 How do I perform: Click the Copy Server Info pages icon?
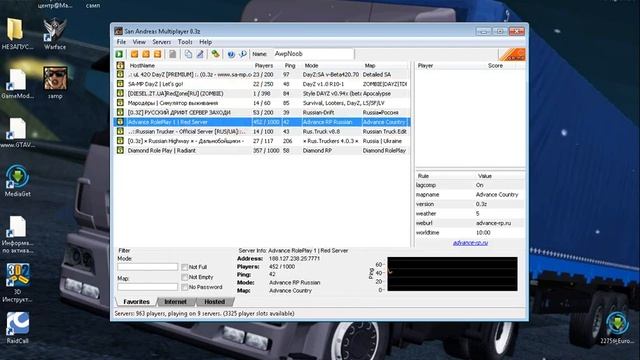[x=188, y=54]
